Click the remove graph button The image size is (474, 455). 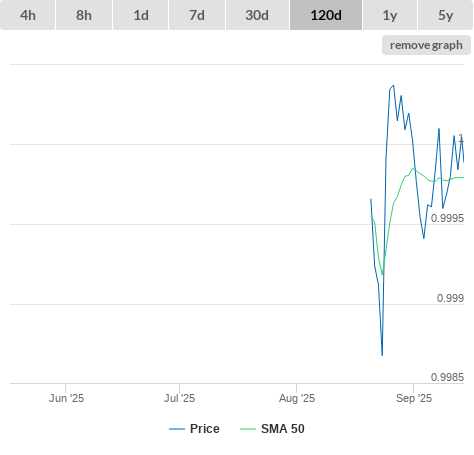coord(426,45)
